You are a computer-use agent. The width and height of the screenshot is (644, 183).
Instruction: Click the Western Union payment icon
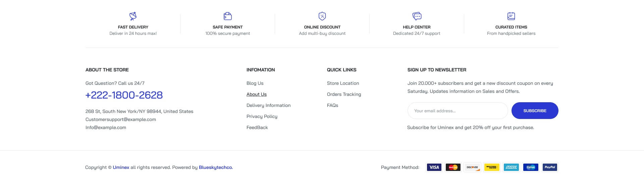coord(492,167)
